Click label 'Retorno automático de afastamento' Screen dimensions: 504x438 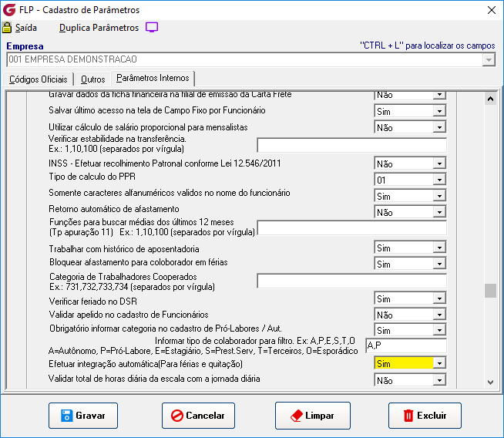point(114,209)
